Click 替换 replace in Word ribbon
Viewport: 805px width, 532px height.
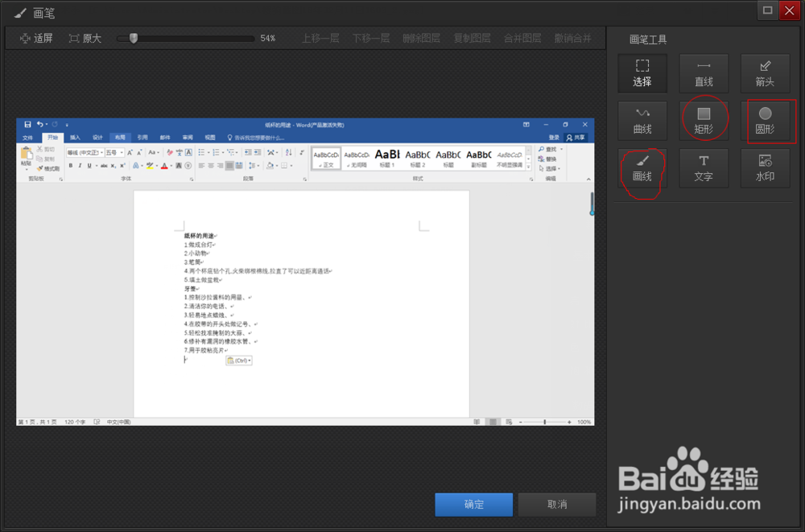(547, 159)
